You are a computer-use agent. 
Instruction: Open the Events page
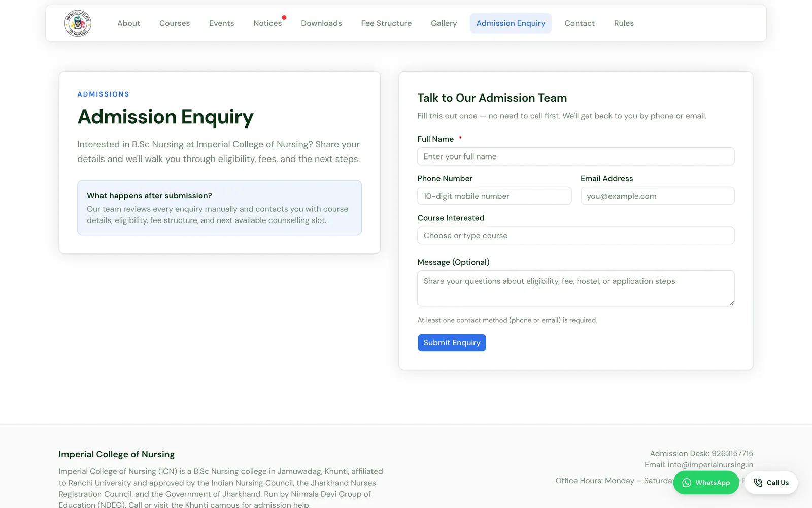222,23
